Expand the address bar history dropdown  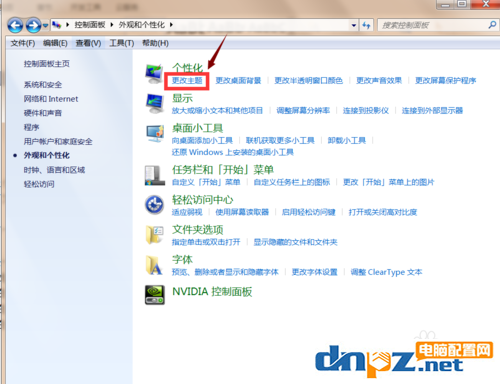[x=354, y=25]
